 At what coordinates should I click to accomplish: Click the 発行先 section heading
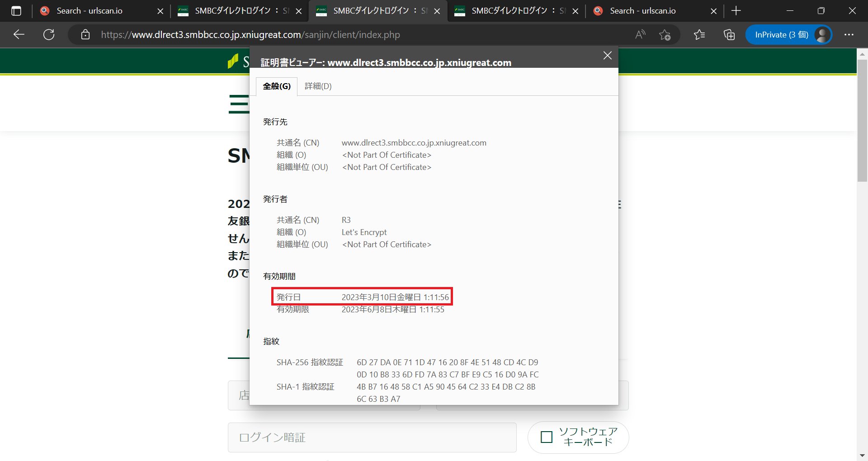click(275, 122)
